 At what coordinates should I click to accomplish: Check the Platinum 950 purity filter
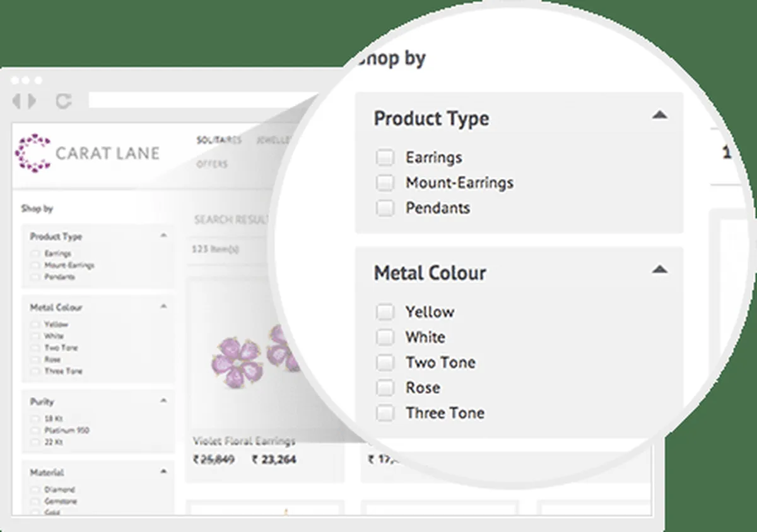[35, 431]
